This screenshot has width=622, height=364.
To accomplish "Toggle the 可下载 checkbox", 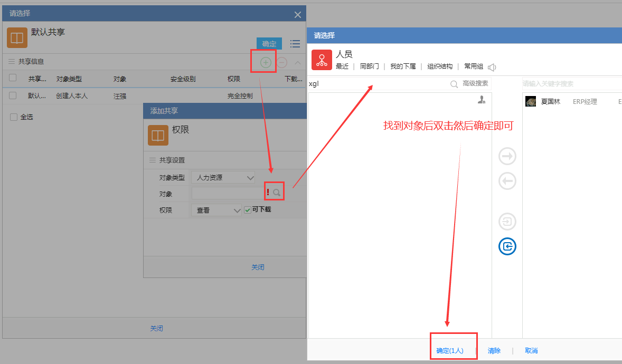I will (x=248, y=210).
